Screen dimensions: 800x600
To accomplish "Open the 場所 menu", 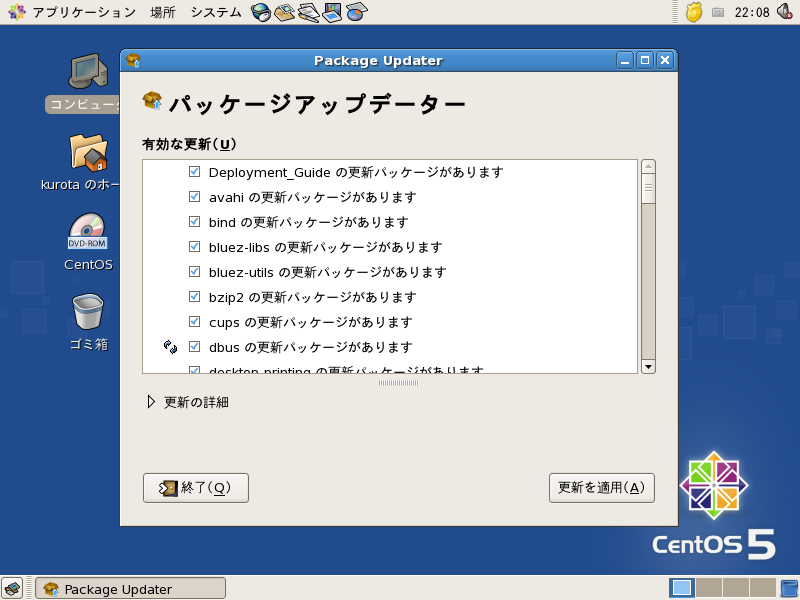I will (x=163, y=12).
